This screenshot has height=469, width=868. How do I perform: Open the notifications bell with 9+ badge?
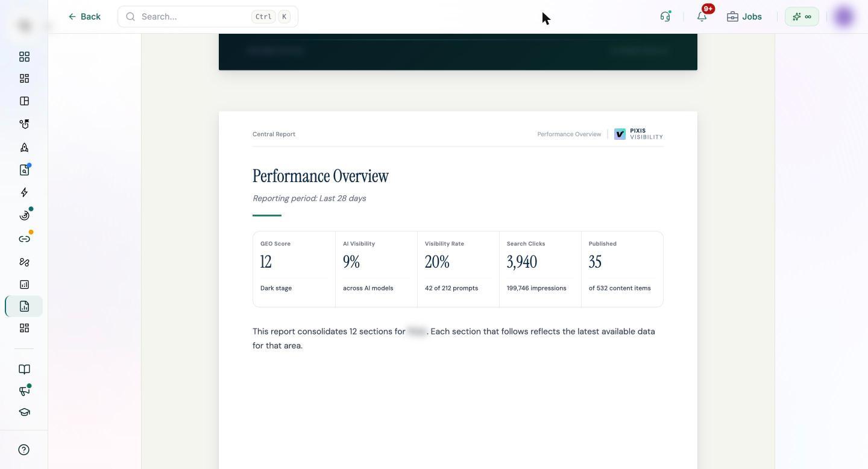click(x=702, y=16)
